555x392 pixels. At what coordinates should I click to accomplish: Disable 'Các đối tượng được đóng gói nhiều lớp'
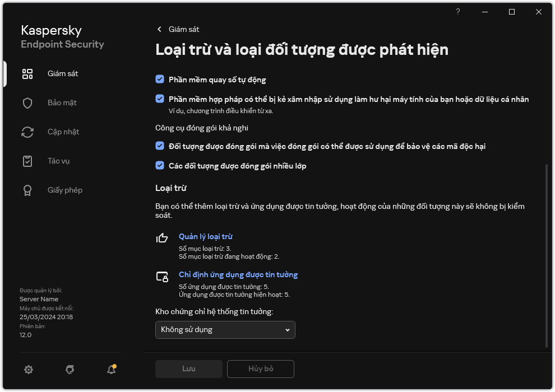pos(160,166)
